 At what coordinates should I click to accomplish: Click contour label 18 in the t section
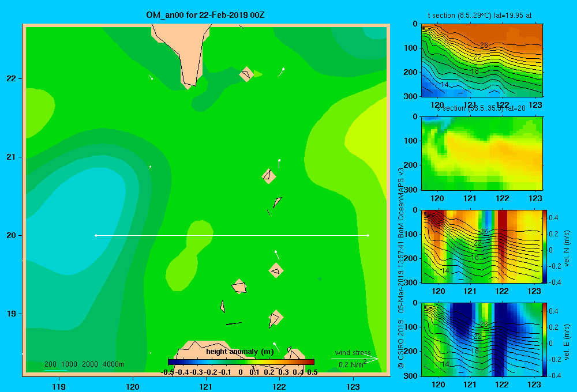click(x=475, y=71)
